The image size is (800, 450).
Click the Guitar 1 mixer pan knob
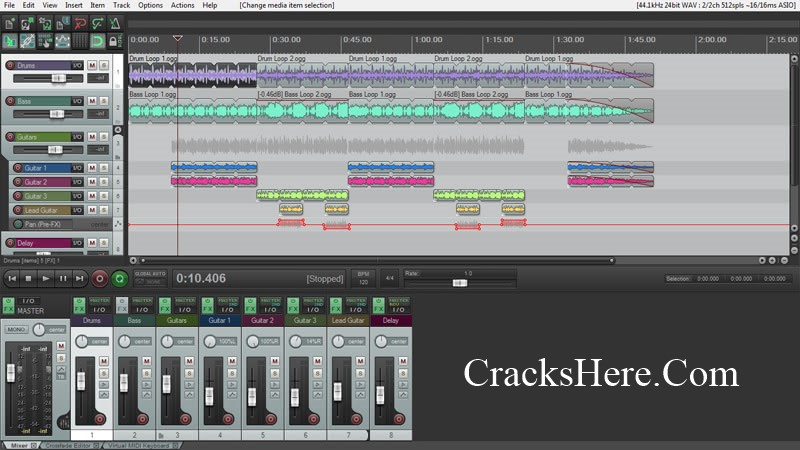point(210,342)
